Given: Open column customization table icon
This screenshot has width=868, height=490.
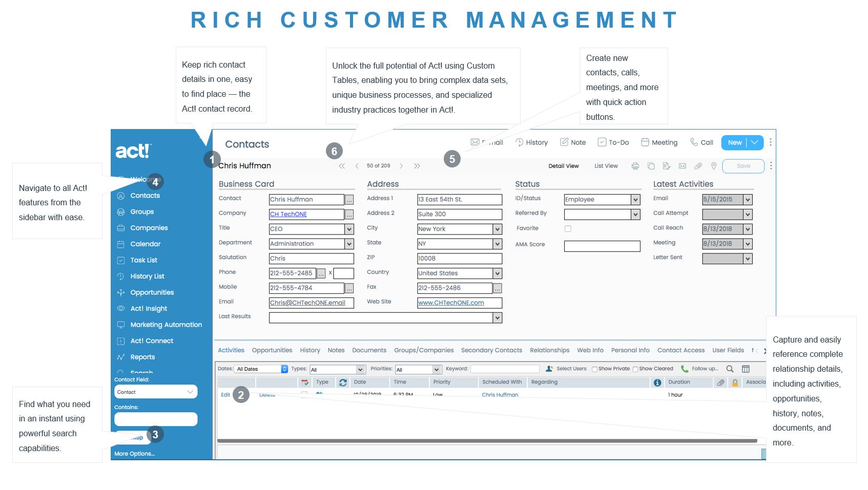Looking at the screenshot, I should (x=746, y=369).
